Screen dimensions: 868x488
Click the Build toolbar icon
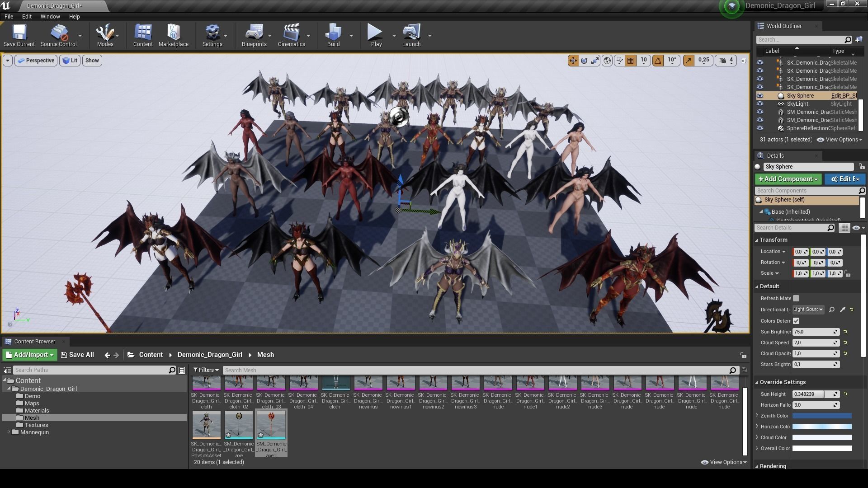pyautogui.click(x=333, y=35)
